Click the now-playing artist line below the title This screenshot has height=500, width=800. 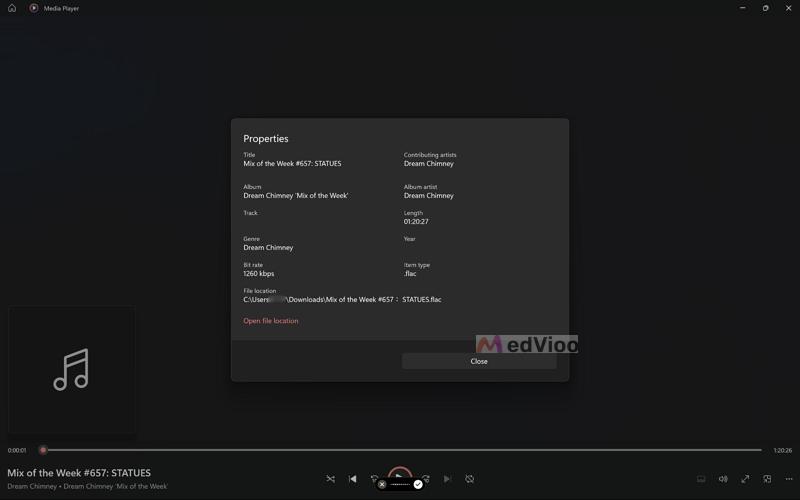pyautogui.click(x=87, y=486)
